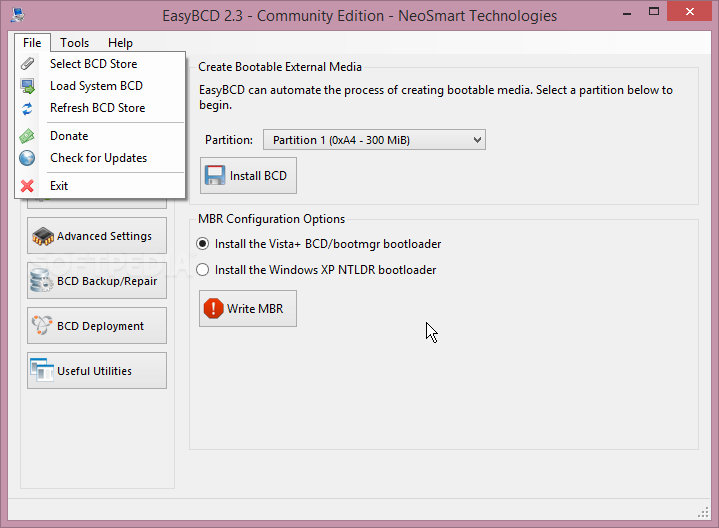Click the database gear icon on BCD Backup/Repair

tap(41, 281)
